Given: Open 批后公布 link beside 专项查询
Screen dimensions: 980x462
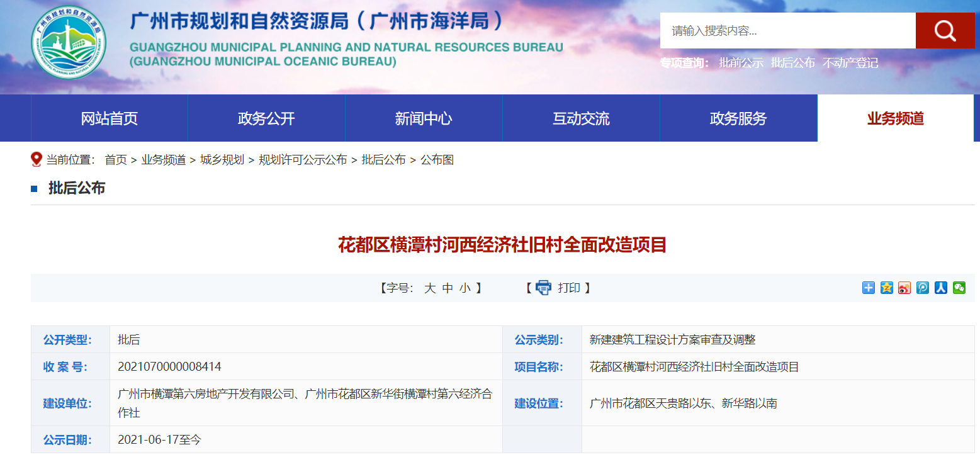Looking at the screenshot, I should [x=793, y=63].
